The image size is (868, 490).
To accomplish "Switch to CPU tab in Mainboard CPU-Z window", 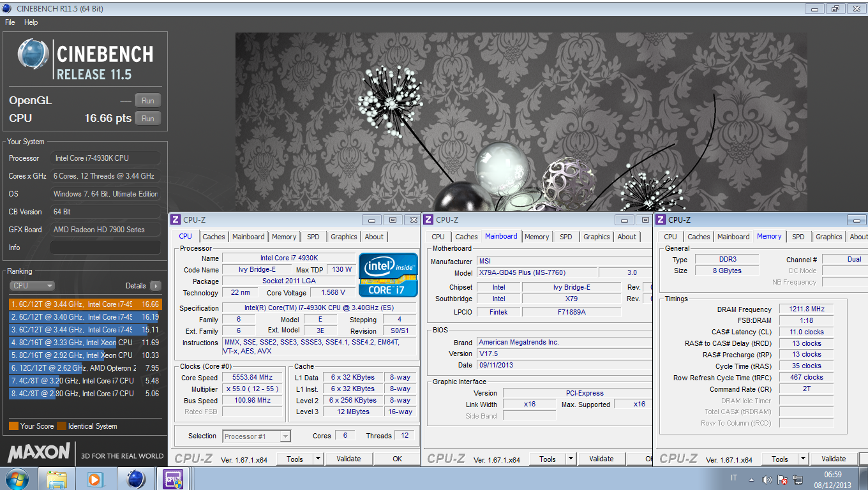I will 438,237.
